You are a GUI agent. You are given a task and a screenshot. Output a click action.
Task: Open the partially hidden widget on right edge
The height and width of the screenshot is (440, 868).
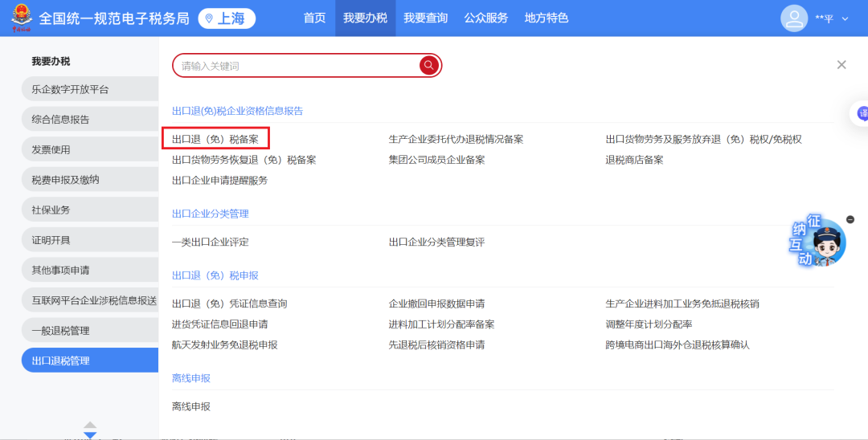860,115
